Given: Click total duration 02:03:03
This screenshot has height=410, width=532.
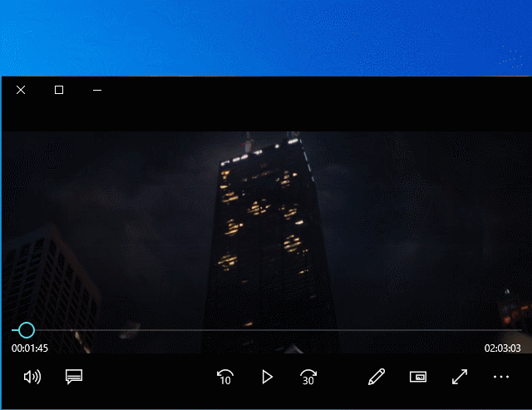Looking at the screenshot, I should pyautogui.click(x=502, y=348).
